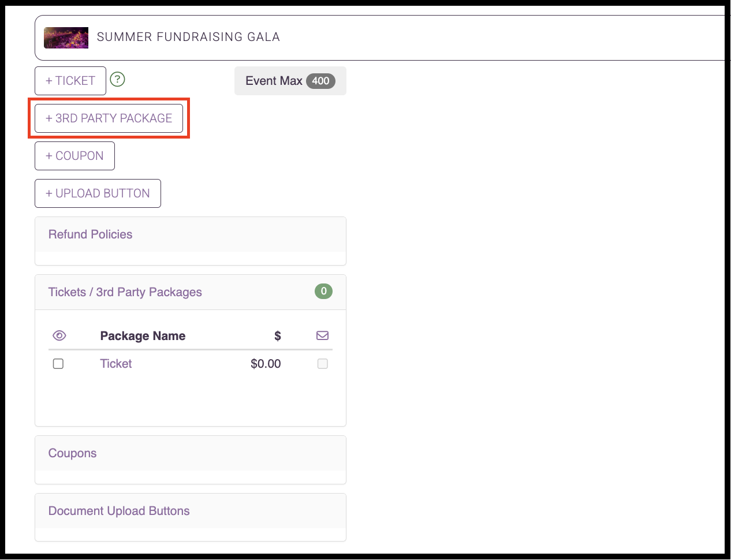Screen dimensions: 731x560
Task: Click the green 0 count badge
Action: tap(323, 292)
